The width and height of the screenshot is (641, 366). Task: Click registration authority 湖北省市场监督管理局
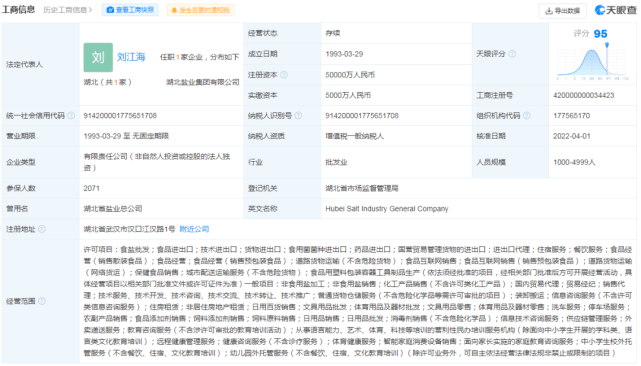(362, 189)
